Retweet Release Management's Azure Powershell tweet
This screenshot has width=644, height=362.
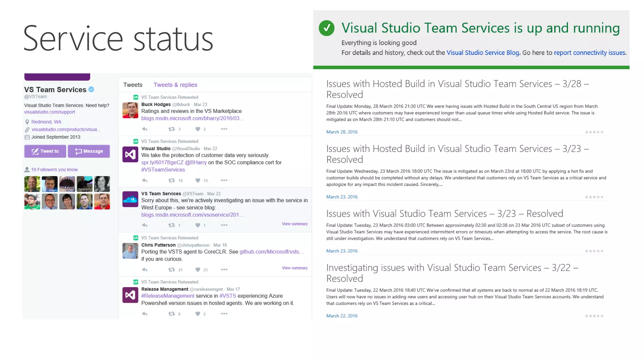pyautogui.click(x=171, y=314)
